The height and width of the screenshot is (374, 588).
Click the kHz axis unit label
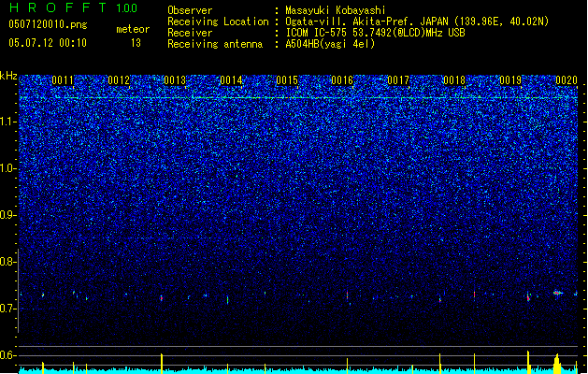click(8, 76)
